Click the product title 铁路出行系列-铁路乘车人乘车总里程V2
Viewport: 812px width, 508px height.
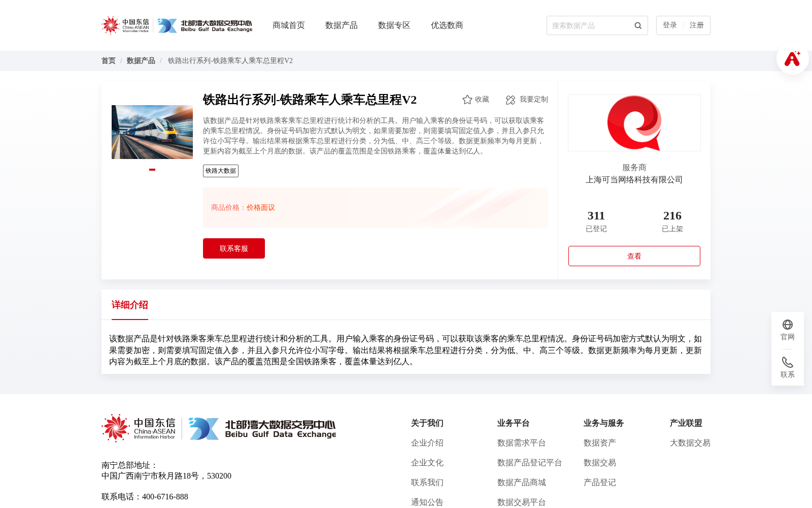(x=310, y=100)
